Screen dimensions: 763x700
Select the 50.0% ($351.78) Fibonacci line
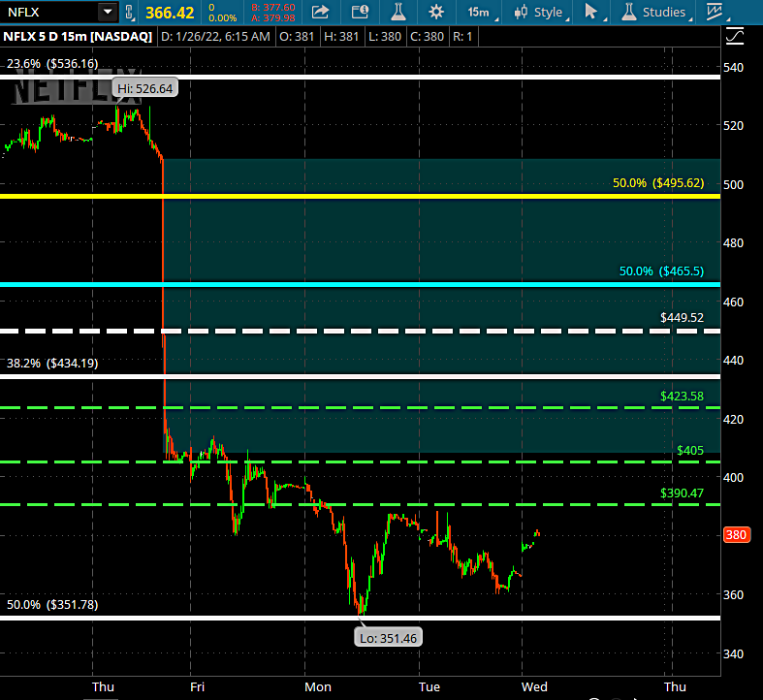click(360, 618)
